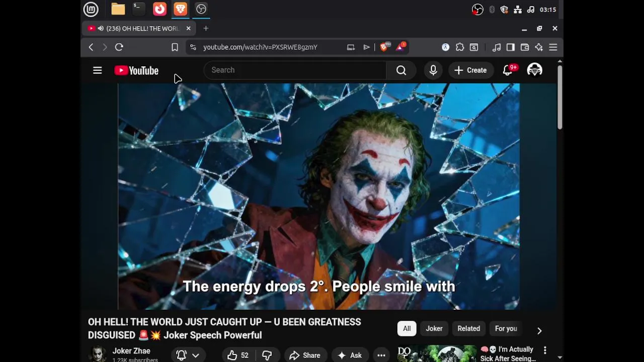Open the security shield tray icon

[x=504, y=10]
